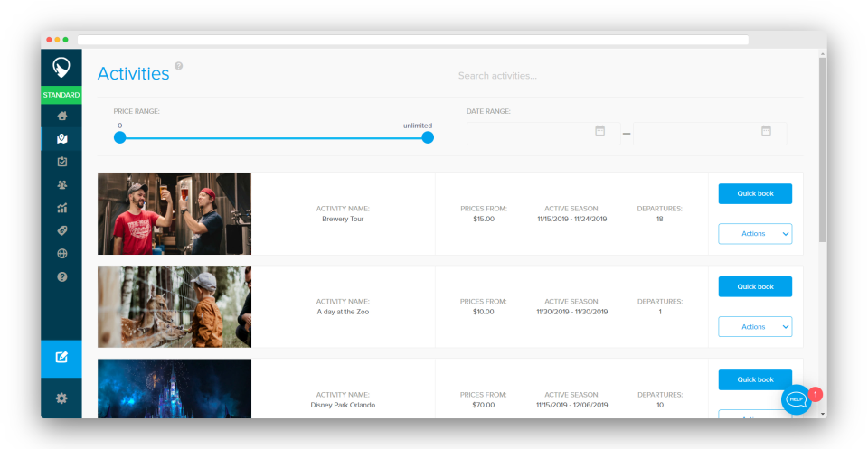This screenshot has height=449, width=868.
Task: Click the browser address bar
Action: tap(413, 40)
